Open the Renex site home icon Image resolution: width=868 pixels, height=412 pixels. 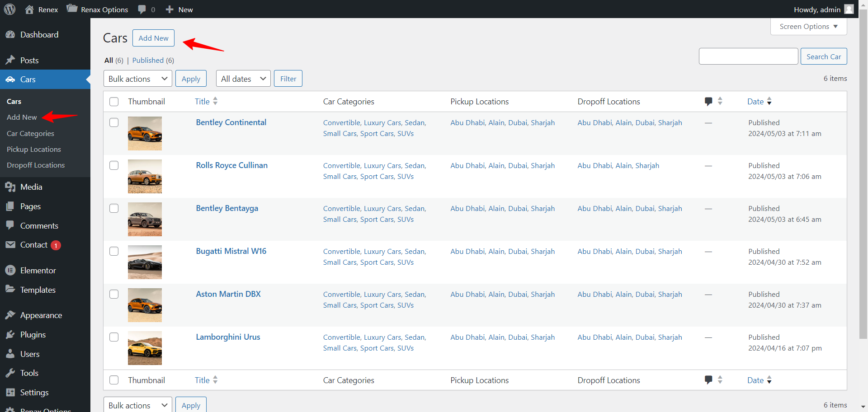pyautogui.click(x=29, y=9)
